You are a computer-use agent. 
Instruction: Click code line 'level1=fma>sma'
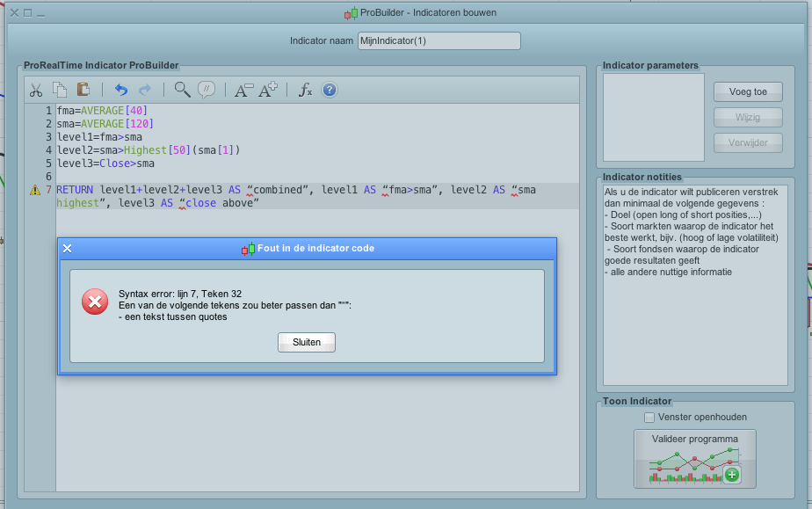tap(99, 137)
